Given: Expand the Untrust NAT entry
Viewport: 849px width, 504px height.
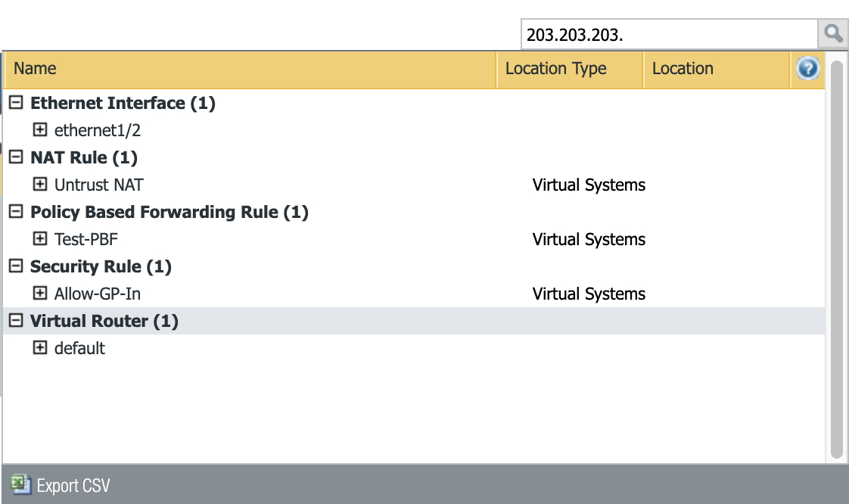Looking at the screenshot, I should (x=40, y=185).
